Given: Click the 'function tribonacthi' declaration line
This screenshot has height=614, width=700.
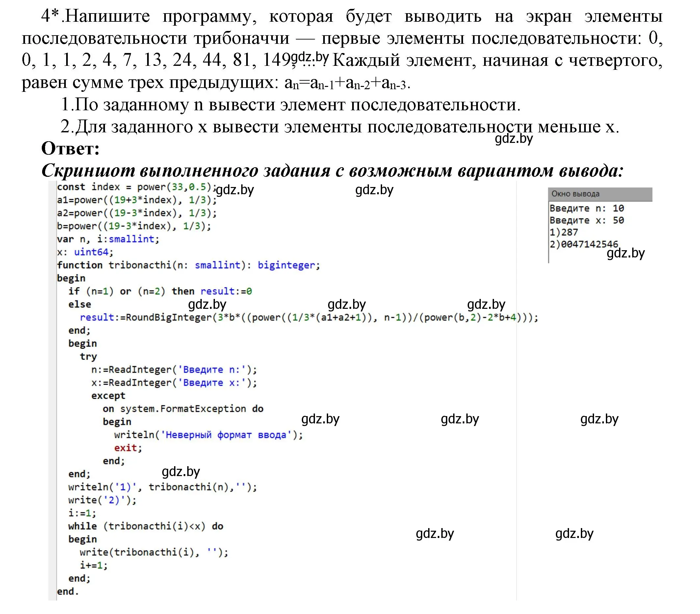Looking at the screenshot, I should 188,265.
